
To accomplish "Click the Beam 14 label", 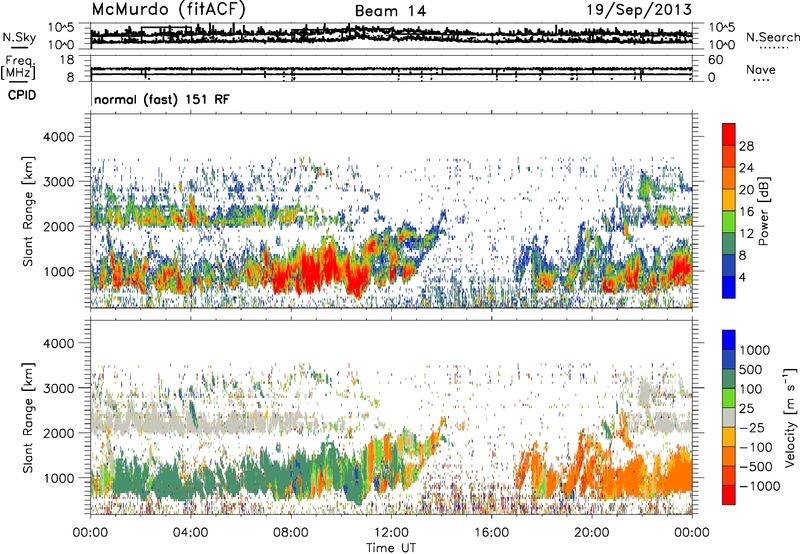I will 390,11.
